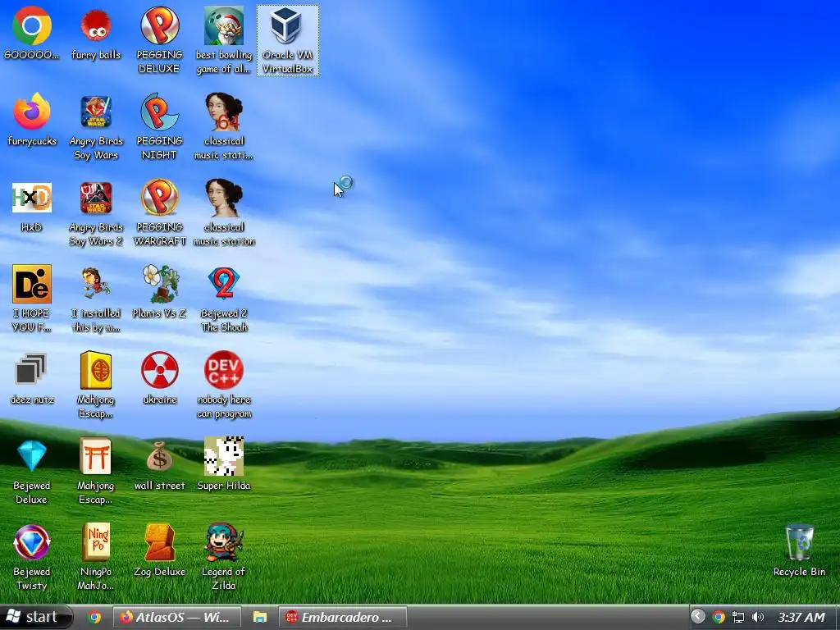Switch to the AtlasOS Firefox taskbar window

(176, 617)
